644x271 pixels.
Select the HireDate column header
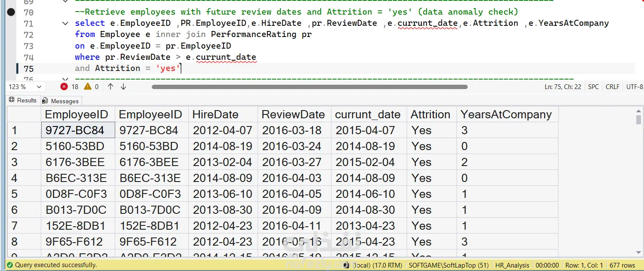point(223,114)
